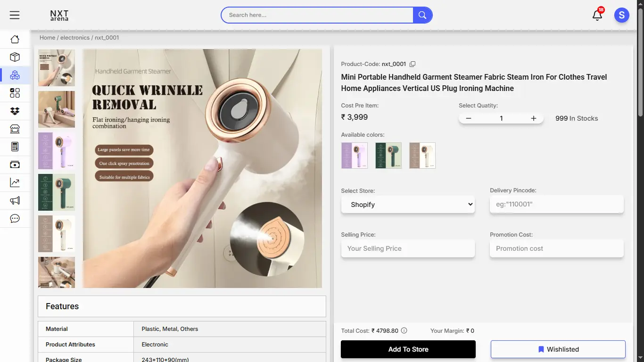Image resolution: width=644 pixels, height=362 pixels.
Task: Open the notifications bell
Action: 597,15
